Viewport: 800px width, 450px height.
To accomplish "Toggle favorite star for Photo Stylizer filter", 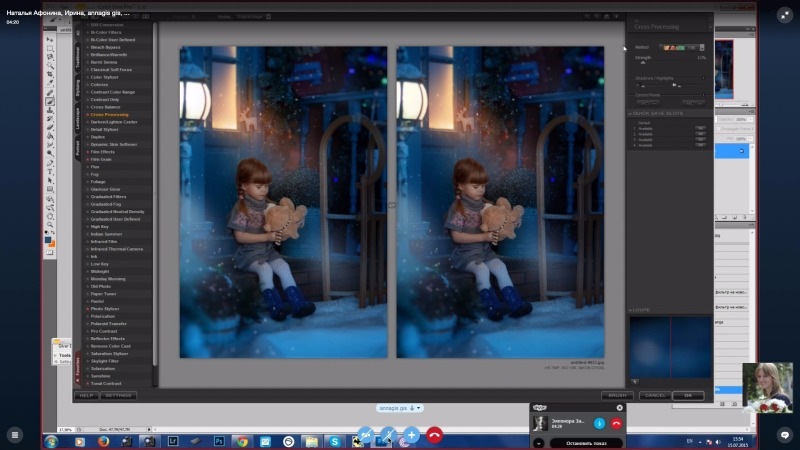I will (87, 309).
